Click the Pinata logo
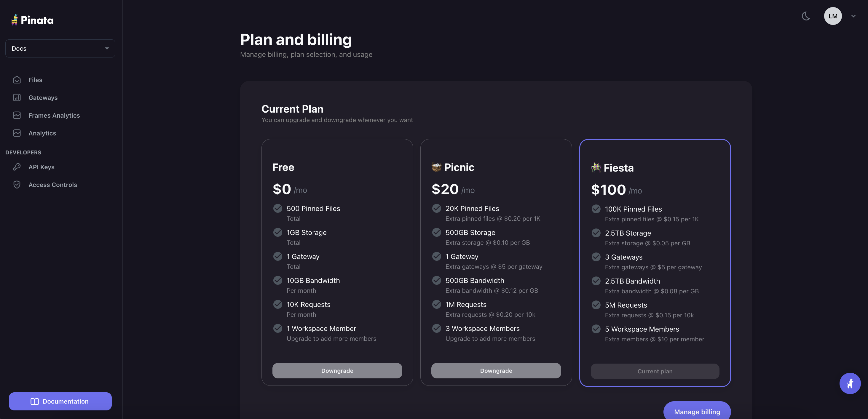 pyautogui.click(x=32, y=20)
